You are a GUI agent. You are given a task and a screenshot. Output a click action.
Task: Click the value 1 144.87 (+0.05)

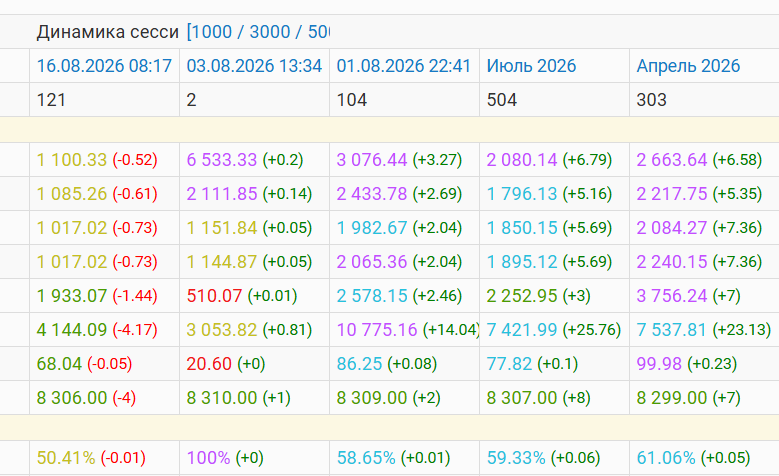tap(249, 262)
